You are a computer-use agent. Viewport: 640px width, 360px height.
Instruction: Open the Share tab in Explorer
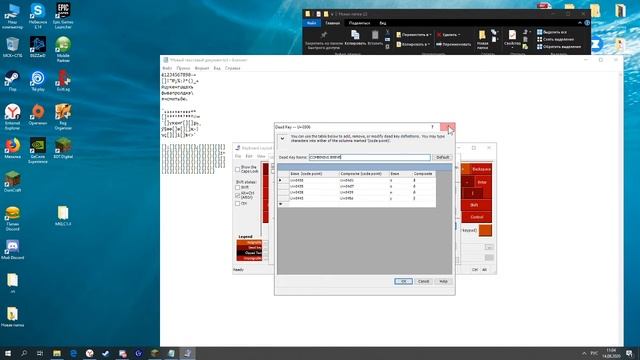[x=359, y=23]
